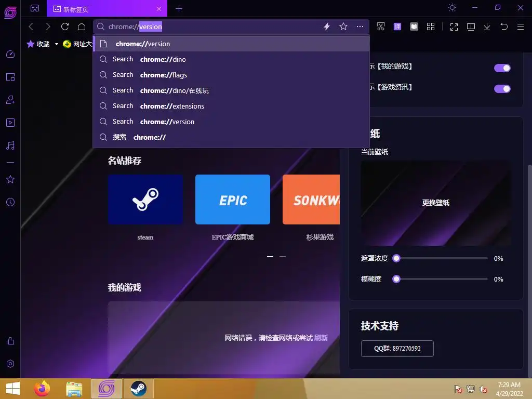Click 更换壁纸 to change wallpaper
The image size is (532, 399).
click(436, 203)
